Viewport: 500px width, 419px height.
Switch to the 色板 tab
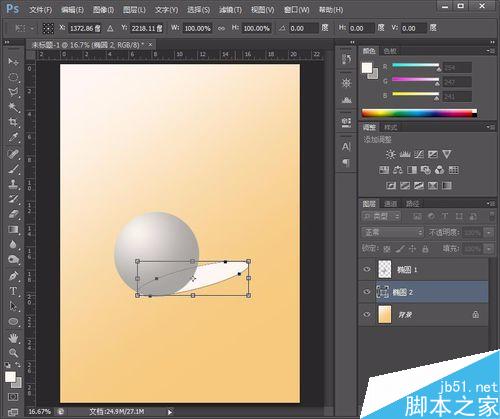(x=390, y=51)
